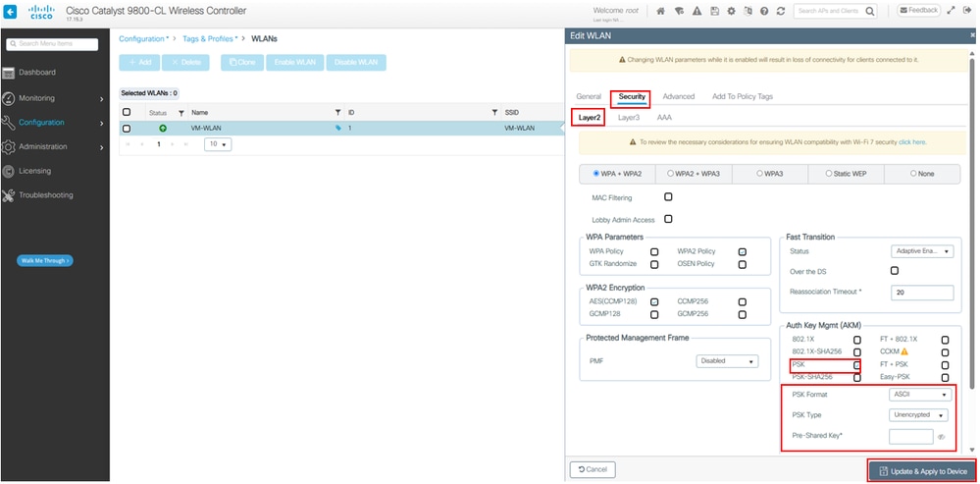This screenshot has height=484, width=980.
Task: Click the save configuration disk icon
Action: pos(714,11)
